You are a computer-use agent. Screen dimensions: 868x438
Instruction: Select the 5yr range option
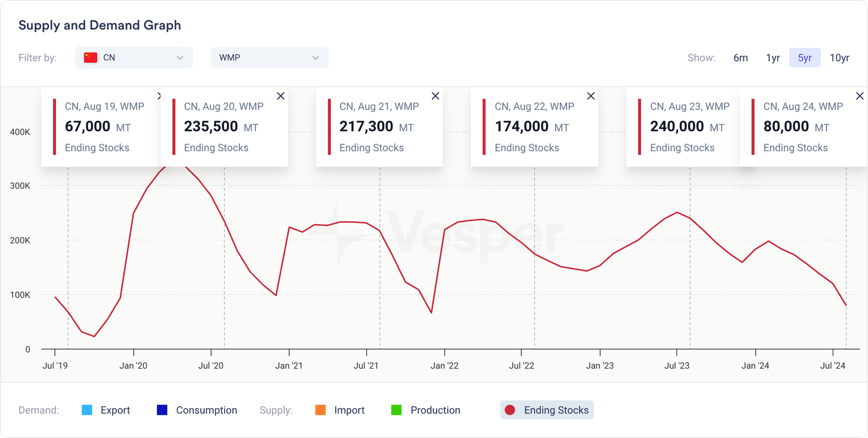805,58
